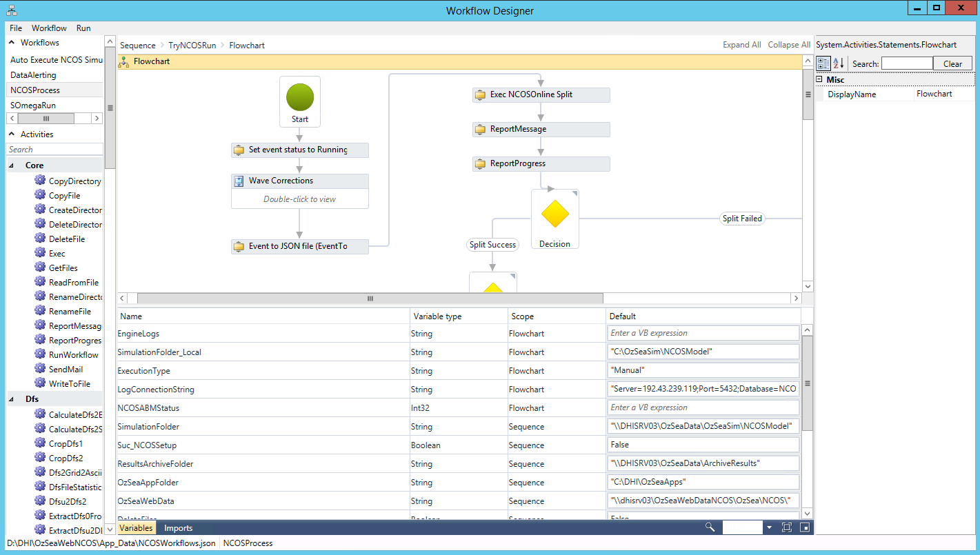The height and width of the screenshot is (555, 980).
Task: Click the Dfsu2Dfs2 activity gear icon
Action: (40, 501)
